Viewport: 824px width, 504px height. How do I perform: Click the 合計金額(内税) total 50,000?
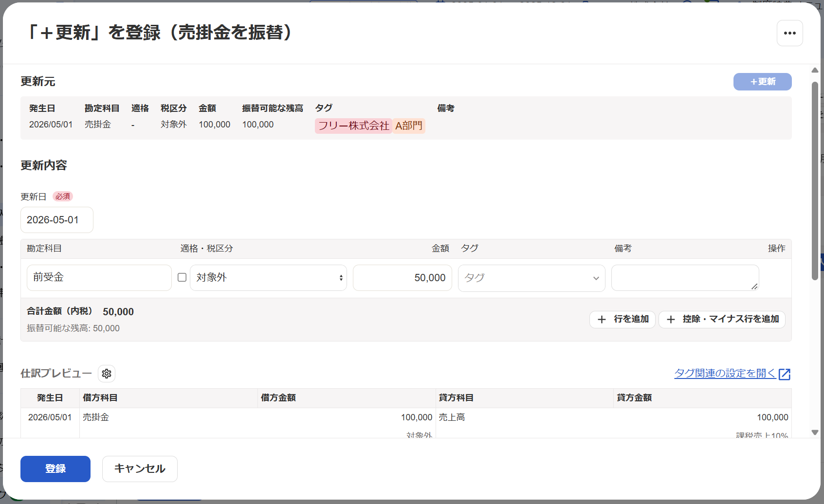tap(118, 312)
